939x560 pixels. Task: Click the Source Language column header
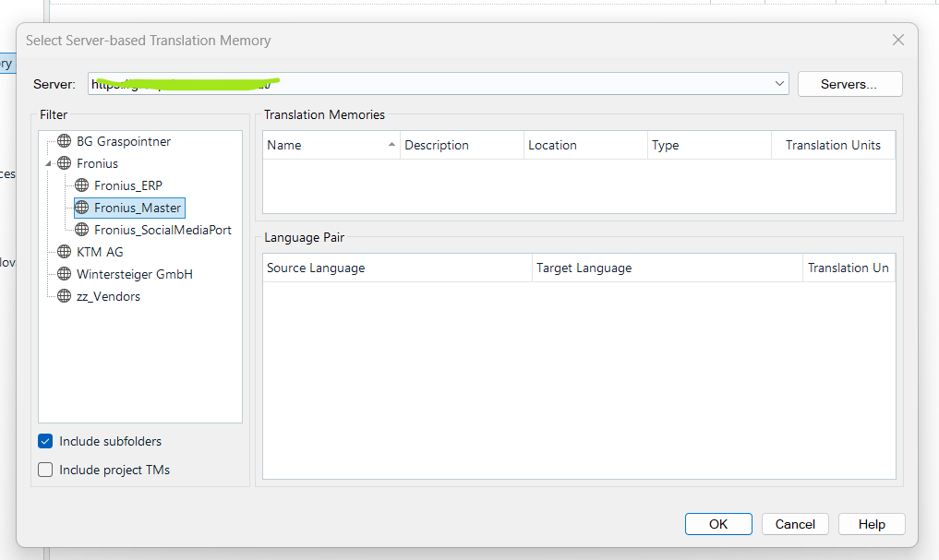pos(397,268)
